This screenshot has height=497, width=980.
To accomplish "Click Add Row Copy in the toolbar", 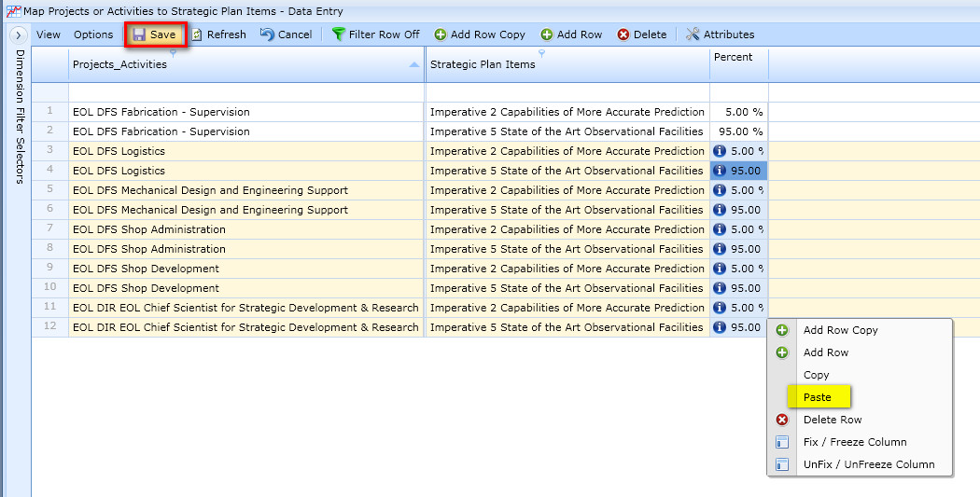I will click(480, 35).
